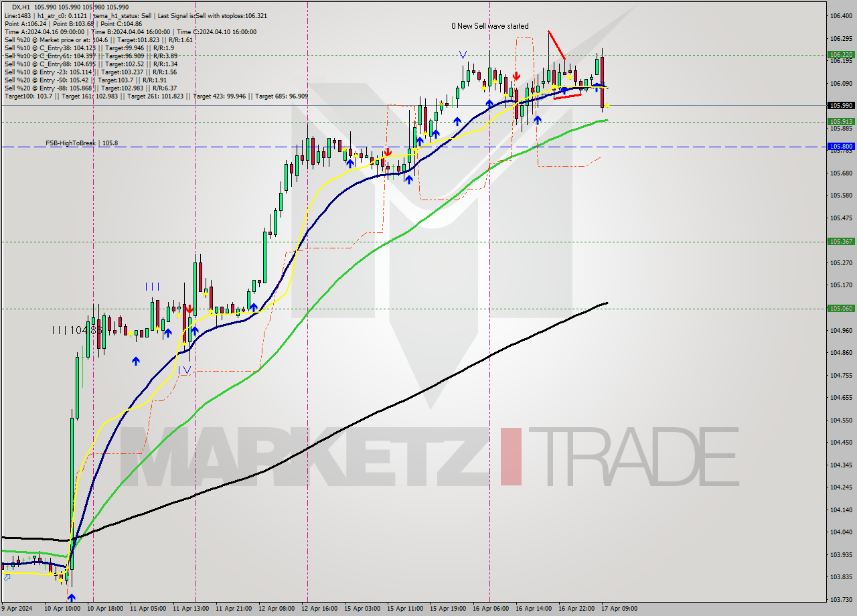Select the 105.680 price axis label

point(841,173)
